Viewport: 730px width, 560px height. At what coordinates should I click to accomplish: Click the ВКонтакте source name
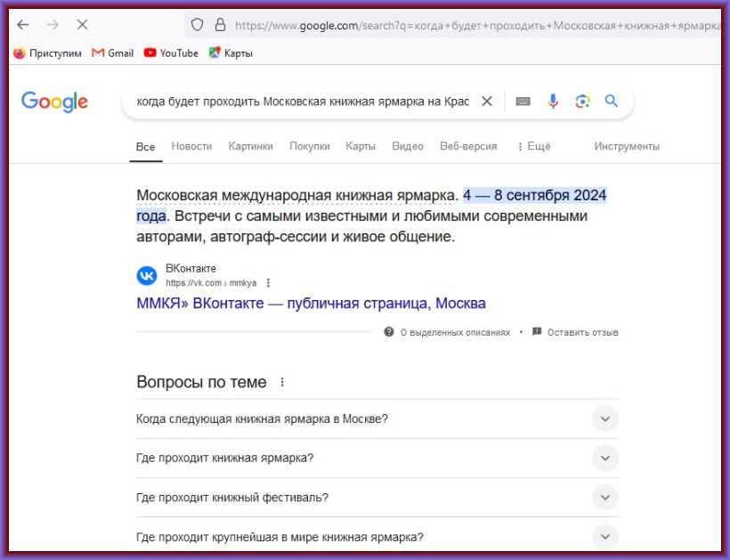191,269
